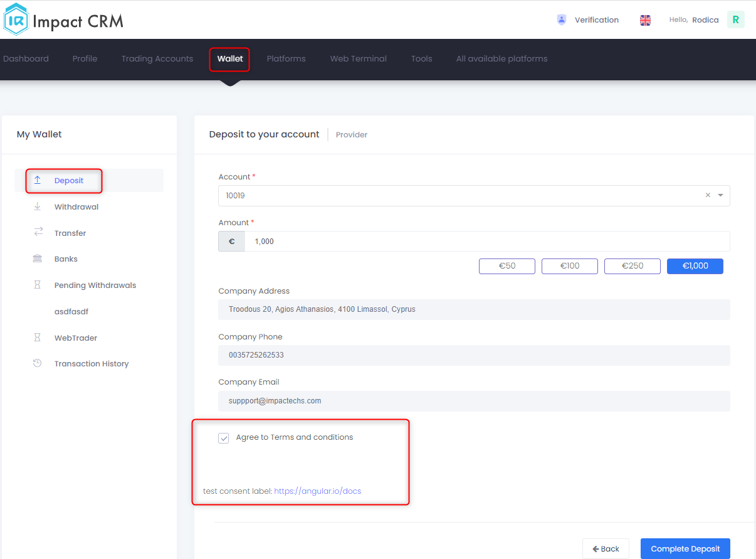
Task: Open the Dashboard menu tab
Action: click(x=26, y=58)
